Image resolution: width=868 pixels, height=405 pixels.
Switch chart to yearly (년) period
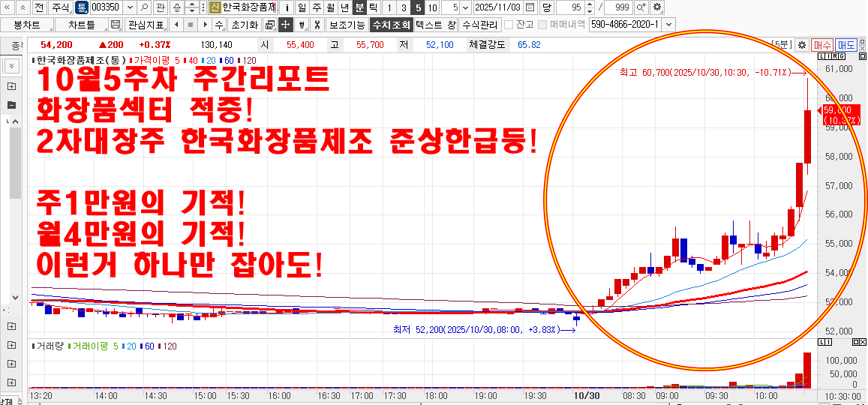345,7
